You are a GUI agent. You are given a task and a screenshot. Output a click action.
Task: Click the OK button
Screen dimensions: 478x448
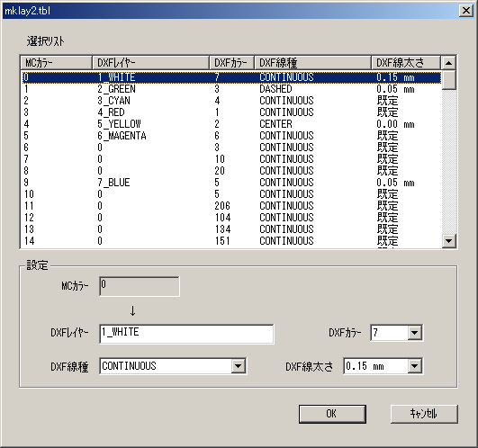click(332, 414)
